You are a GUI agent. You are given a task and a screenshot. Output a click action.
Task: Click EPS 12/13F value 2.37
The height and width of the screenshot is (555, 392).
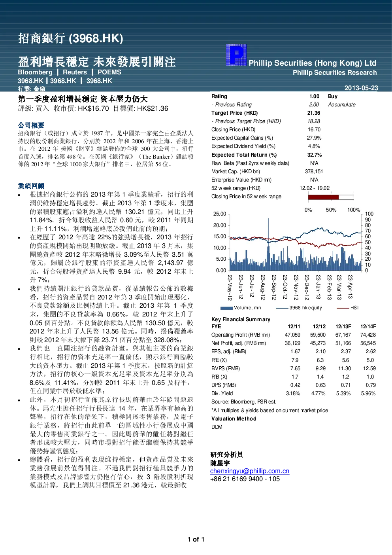(x=346, y=351)
